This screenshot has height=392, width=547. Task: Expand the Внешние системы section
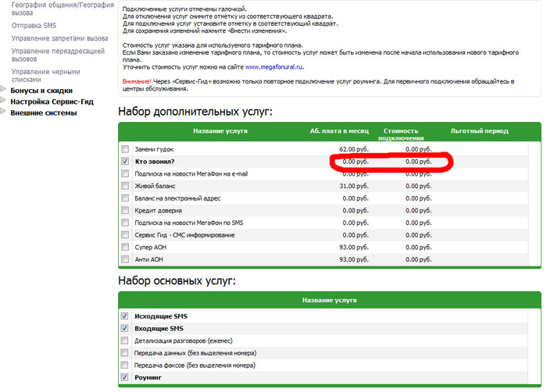(43, 112)
